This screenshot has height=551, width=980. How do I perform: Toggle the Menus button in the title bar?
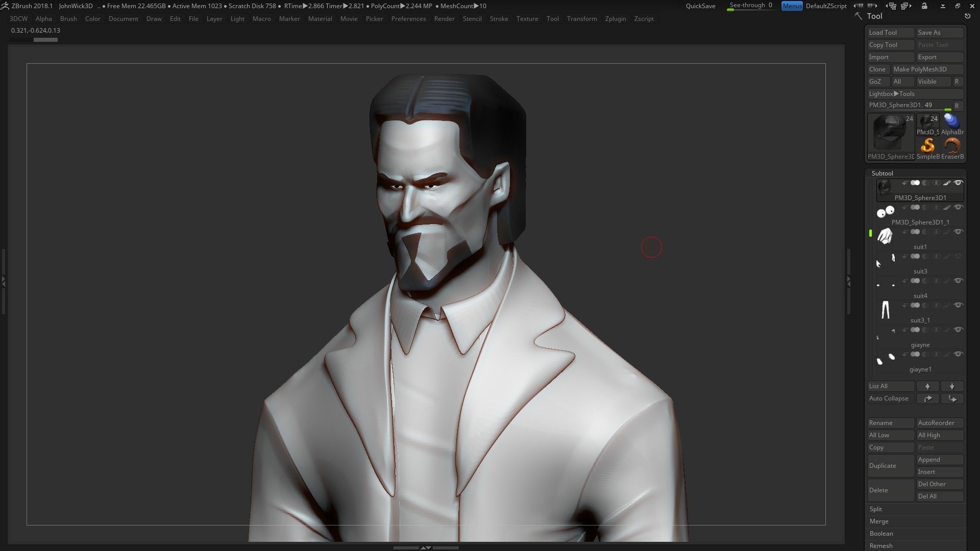(792, 6)
